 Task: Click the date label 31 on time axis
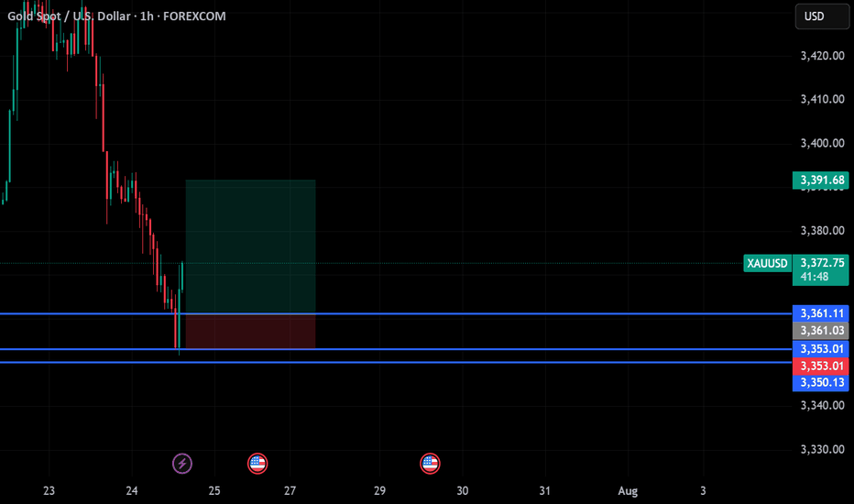coord(544,491)
